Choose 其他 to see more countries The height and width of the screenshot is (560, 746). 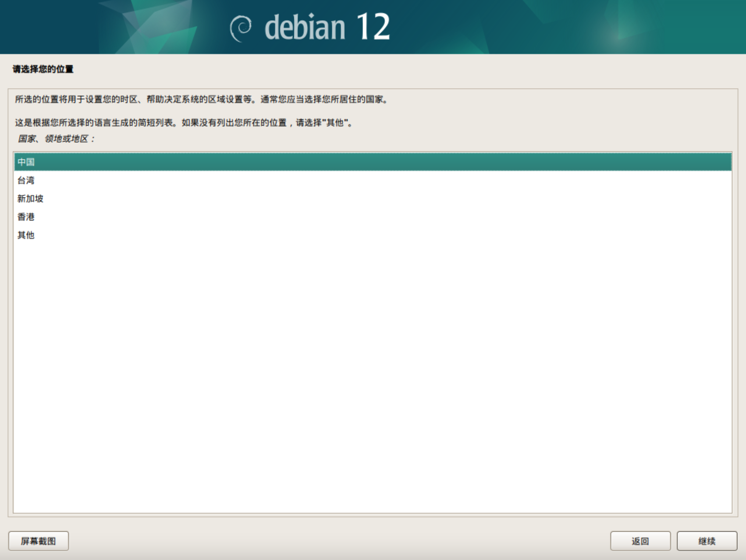26,235
